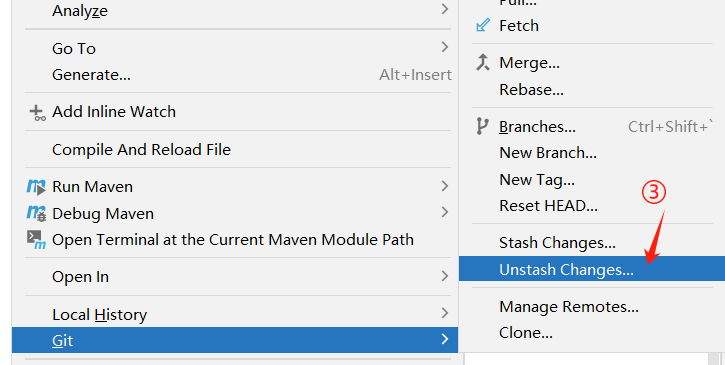Click the Maven terminal icon
This screenshot has width=725, height=365.
[36, 240]
